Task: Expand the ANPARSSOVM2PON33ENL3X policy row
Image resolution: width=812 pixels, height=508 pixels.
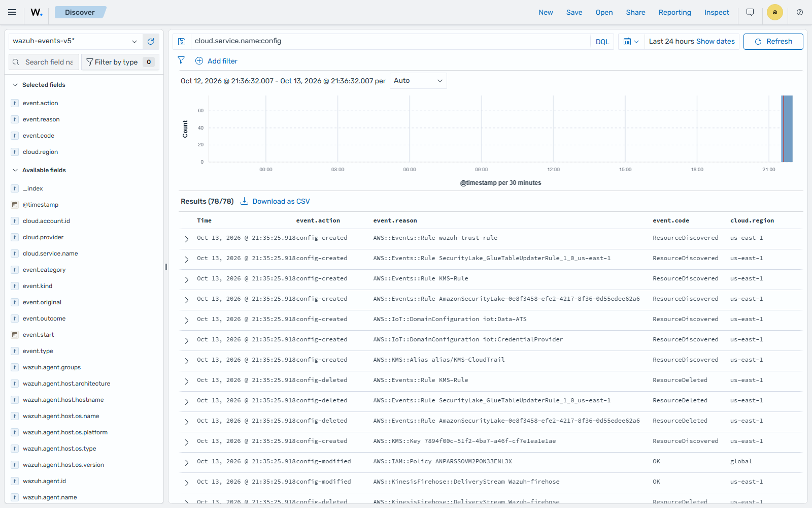Action: coord(187,462)
